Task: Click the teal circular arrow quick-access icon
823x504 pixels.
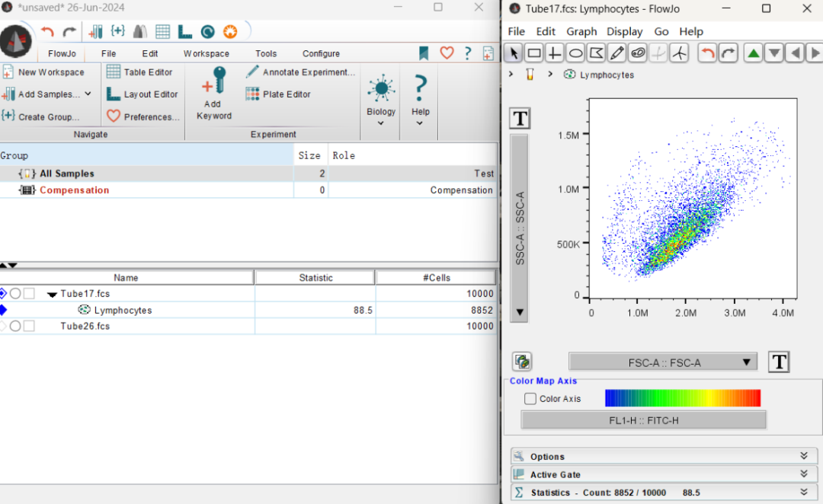Action: (x=208, y=31)
